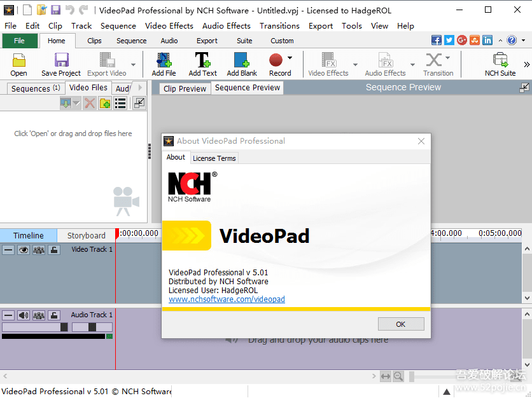This screenshot has width=532, height=398.
Task: Click the Open folder icon
Action: pos(18,60)
